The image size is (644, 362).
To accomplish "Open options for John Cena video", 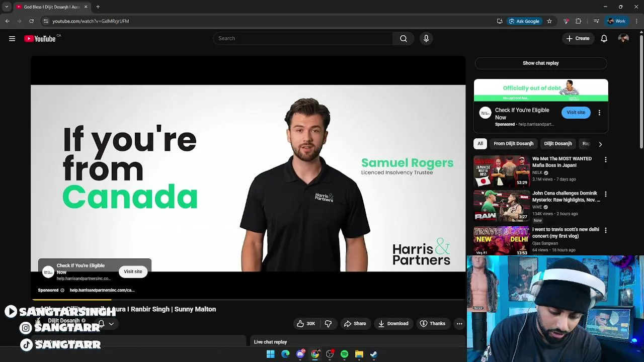I will click(605, 194).
